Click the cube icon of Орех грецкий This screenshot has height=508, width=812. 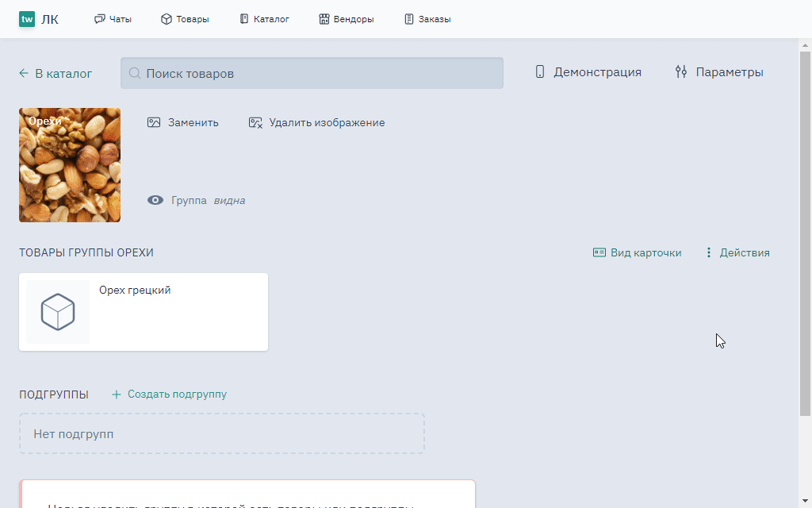(x=58, y=312)
